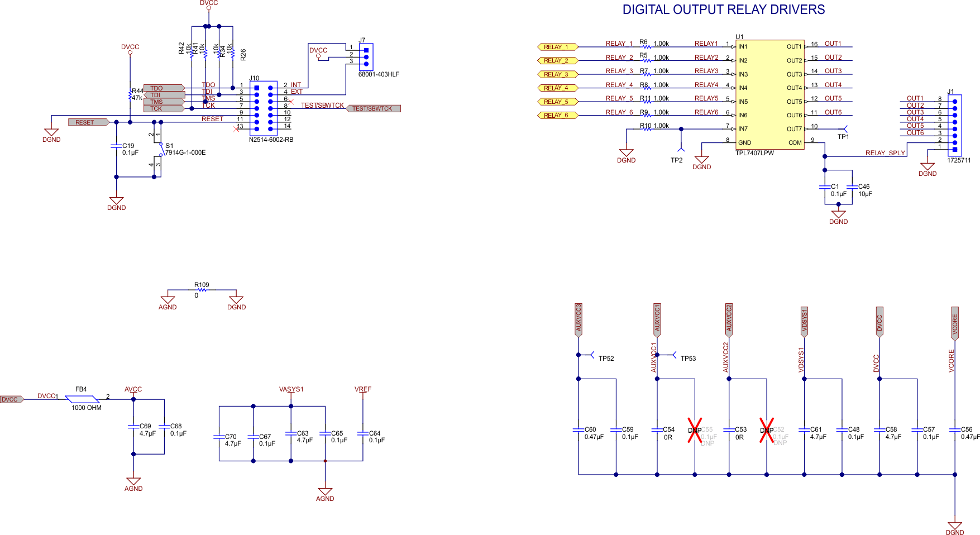
Task: Click the VREF power label
Action: tap(363, 389)
